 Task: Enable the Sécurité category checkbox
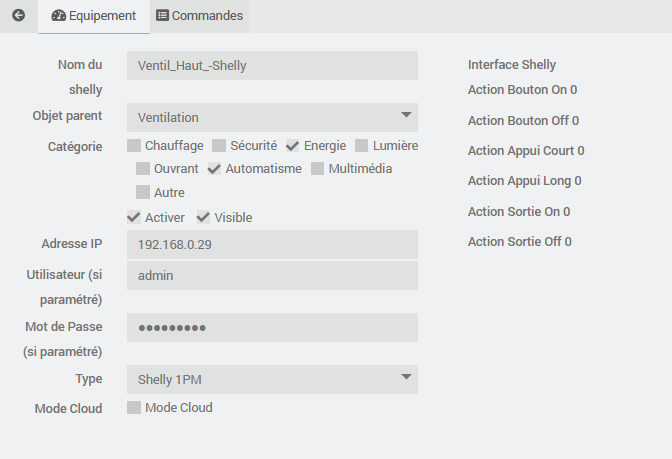coord(219,146)
